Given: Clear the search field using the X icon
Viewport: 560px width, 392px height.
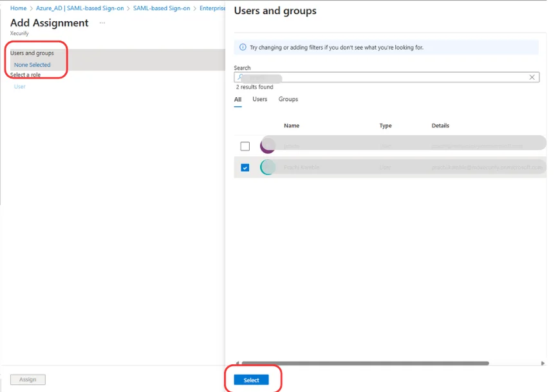Looking at the screenshot, I should [x=532, y=77].
